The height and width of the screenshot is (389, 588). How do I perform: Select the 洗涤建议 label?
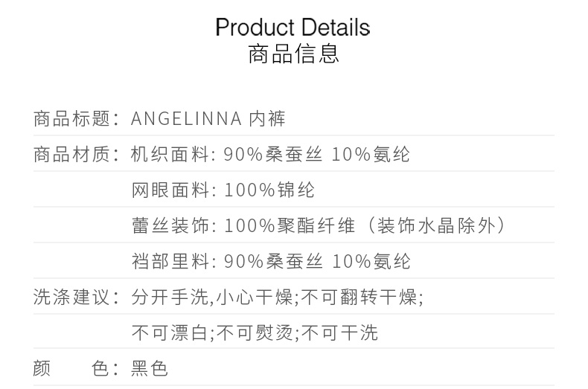point(71,297)
